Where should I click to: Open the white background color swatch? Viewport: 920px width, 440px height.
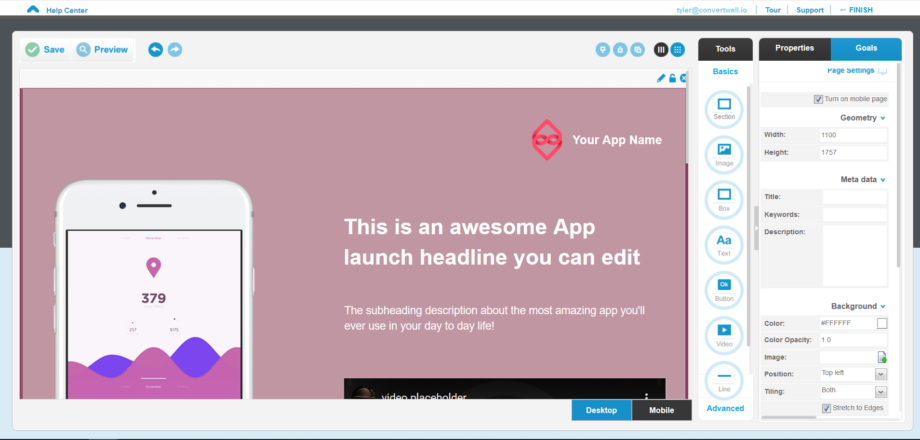(x=882, y=323)
